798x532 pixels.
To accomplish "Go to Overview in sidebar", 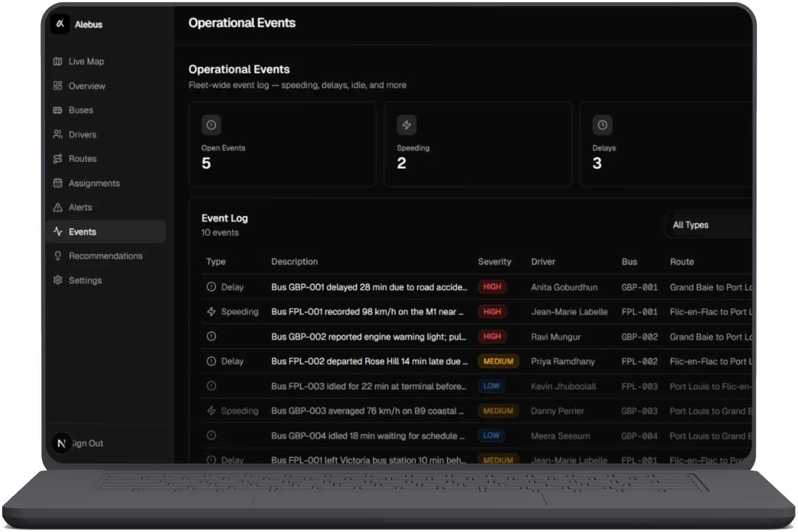I will click(106, 86).
